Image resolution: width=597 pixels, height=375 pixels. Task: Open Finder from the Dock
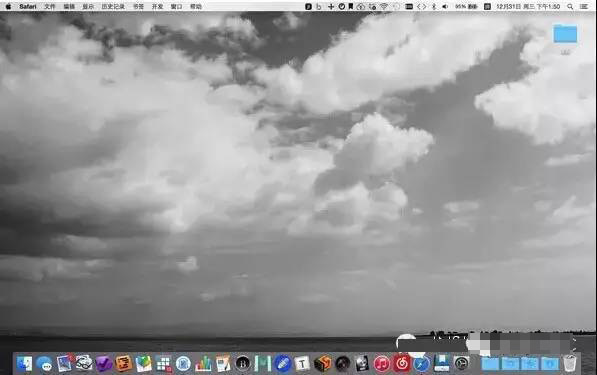pos(24,364)
